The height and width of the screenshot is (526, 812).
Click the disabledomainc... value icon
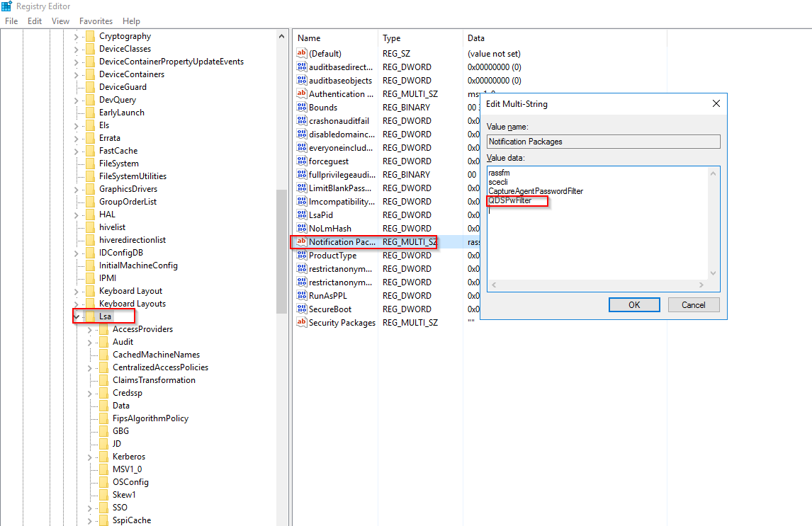[x=301, y=134]
